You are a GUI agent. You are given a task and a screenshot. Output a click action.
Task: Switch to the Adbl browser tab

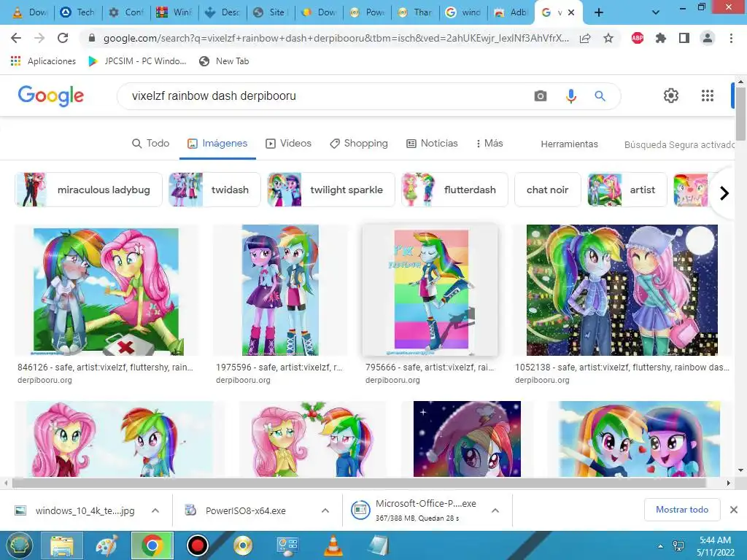[x=511, y=12]
